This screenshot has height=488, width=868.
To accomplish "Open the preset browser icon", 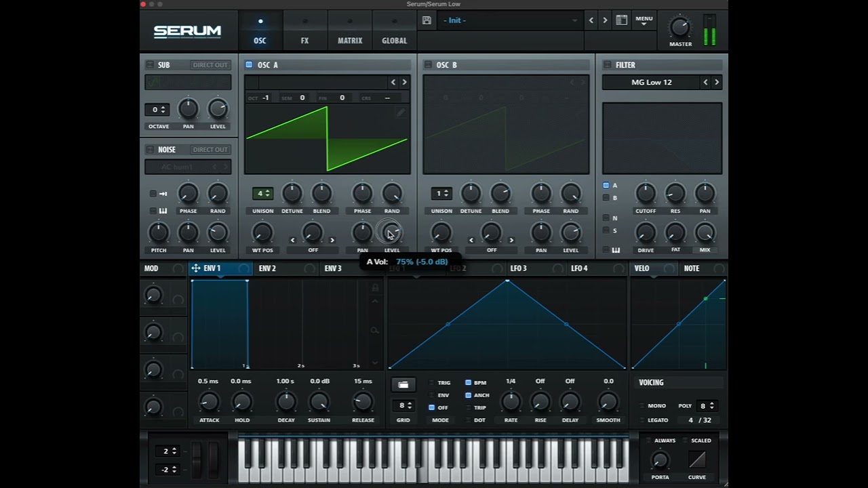I will click(621, 20).
